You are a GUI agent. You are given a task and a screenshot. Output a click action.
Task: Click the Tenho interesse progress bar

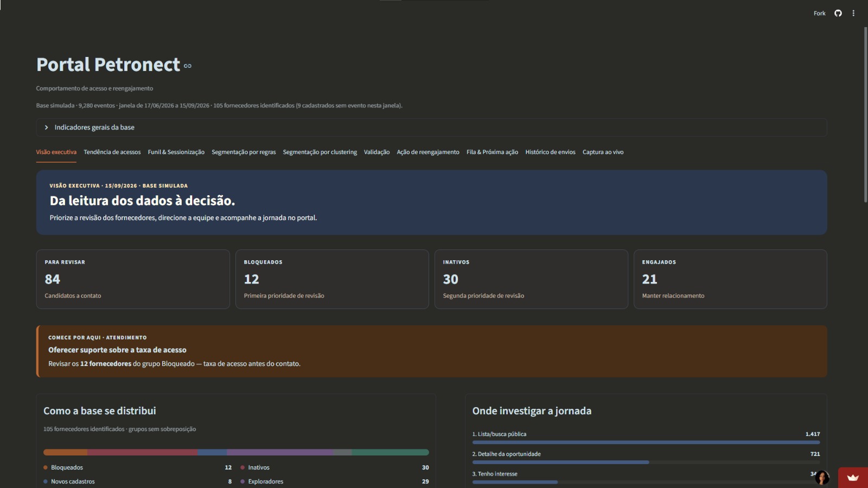coord(646,482)
